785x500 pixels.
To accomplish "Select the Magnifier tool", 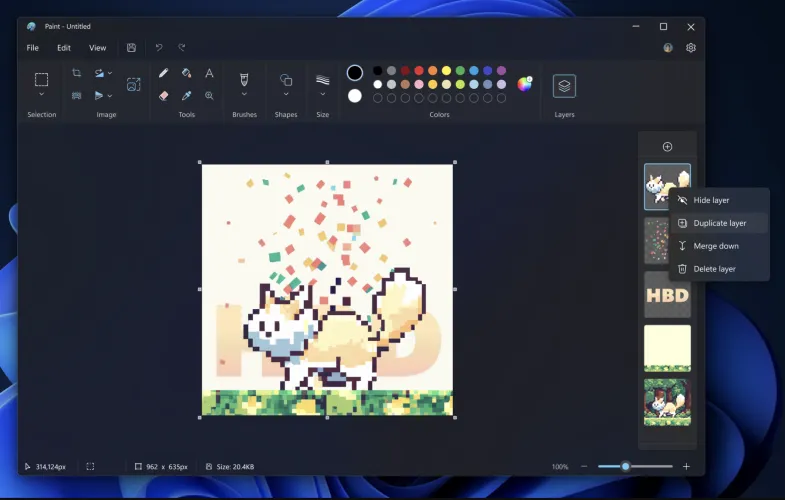I will tap(209, 96).
